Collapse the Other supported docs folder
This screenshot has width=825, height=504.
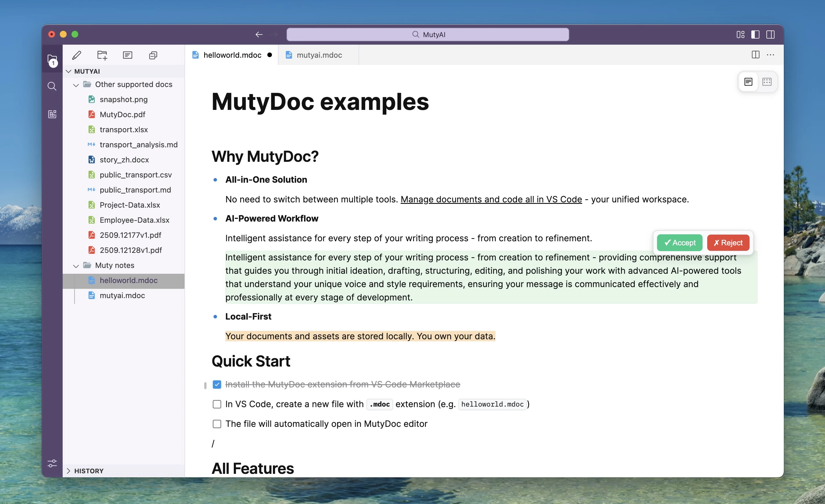(76, 85)
